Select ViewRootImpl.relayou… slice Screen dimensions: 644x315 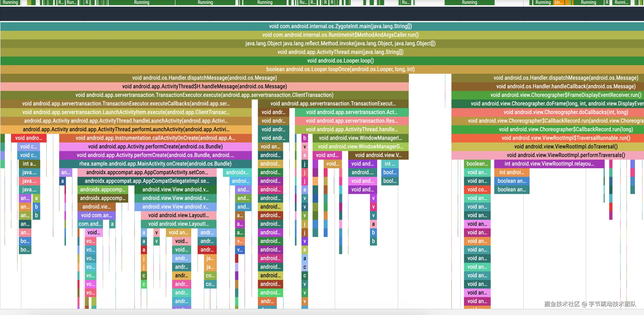[549, 164]
